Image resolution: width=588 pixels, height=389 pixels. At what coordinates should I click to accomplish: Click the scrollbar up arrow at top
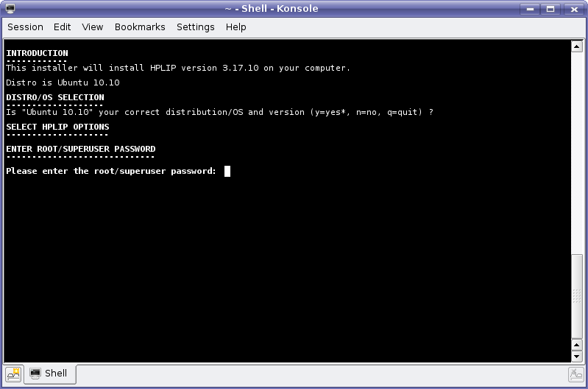click(577, 46)
